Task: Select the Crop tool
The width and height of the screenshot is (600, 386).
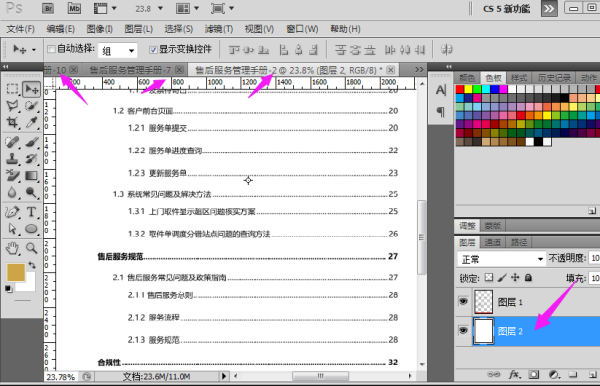Action: tap(12, 122)
